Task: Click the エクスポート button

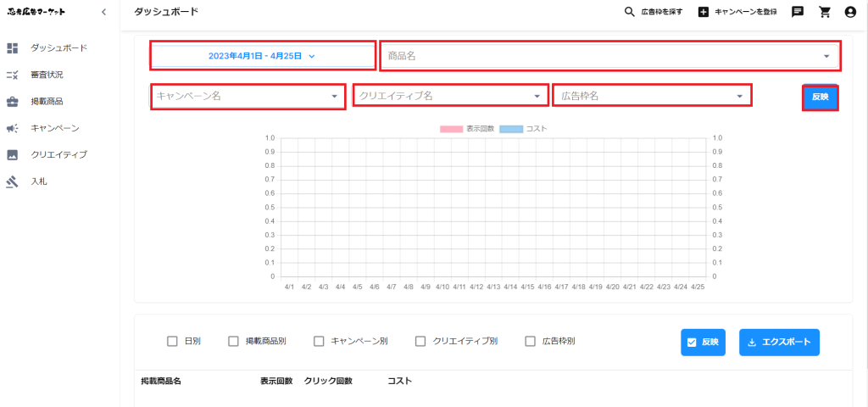Action: (x=780, y=343)
